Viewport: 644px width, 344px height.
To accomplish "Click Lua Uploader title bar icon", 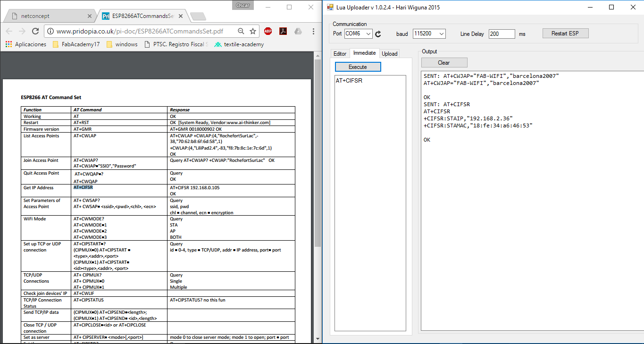I will tap(330, 7).
